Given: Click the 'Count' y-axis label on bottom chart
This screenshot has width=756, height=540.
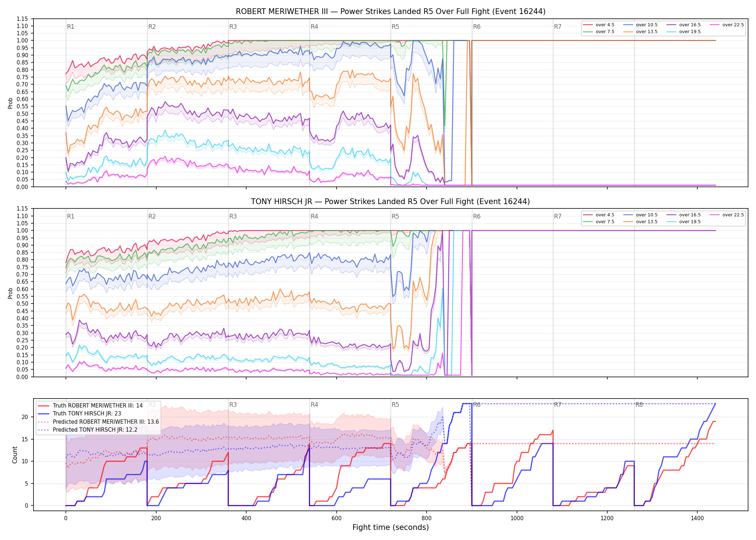Looking at the screenshot, I should [15, 455].
